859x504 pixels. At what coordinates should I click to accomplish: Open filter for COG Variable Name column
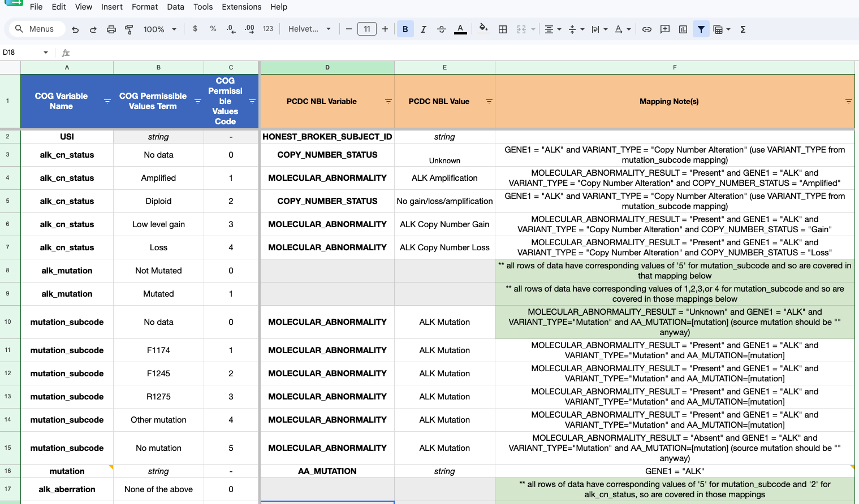pos(107,102)
